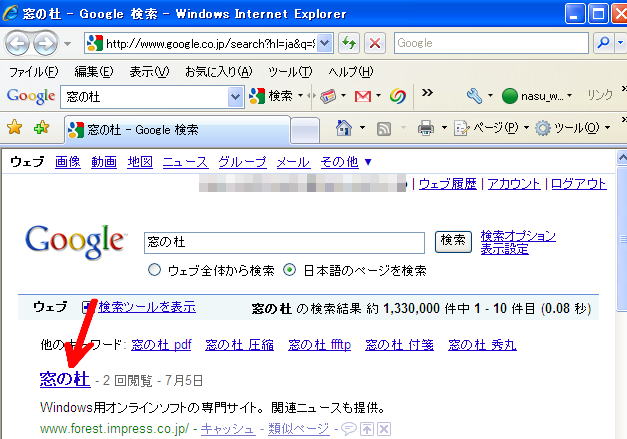627x439 pixels.
Task: Open the アカウント link
Action: tap(514, 184)
